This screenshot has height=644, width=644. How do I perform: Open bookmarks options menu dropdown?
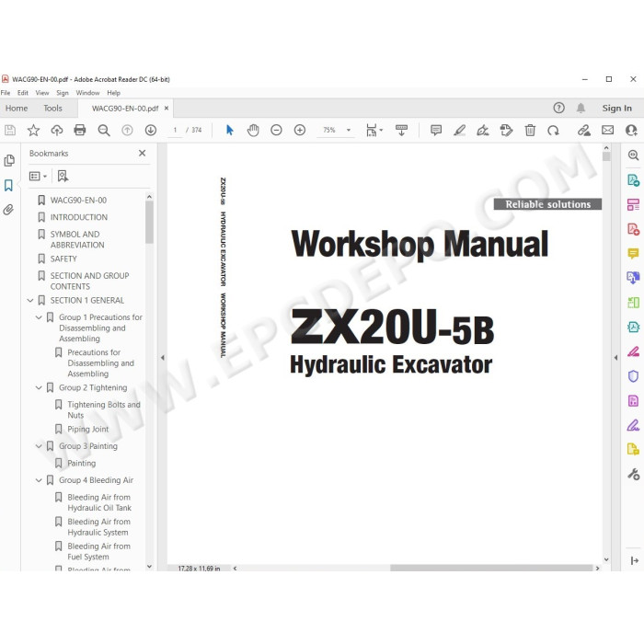point(39,177)
